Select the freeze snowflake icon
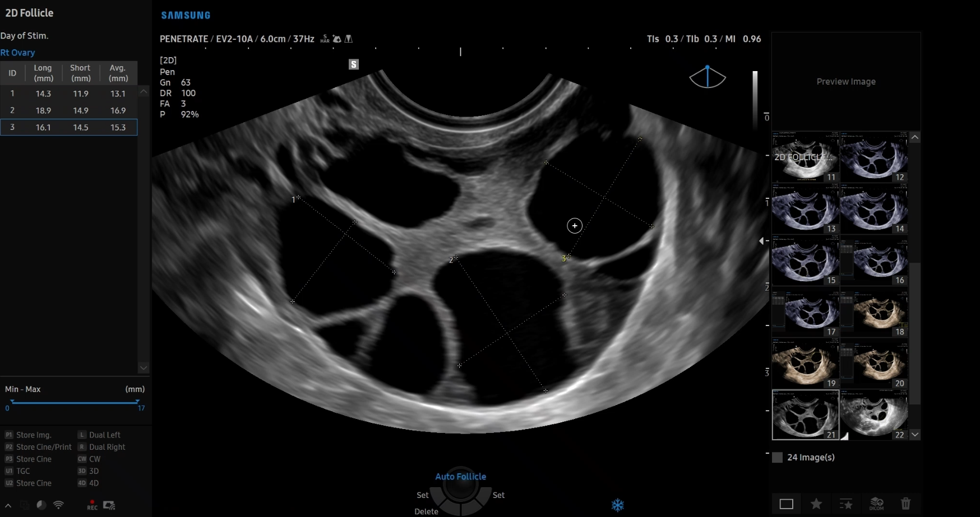 [x=617, y=505]
